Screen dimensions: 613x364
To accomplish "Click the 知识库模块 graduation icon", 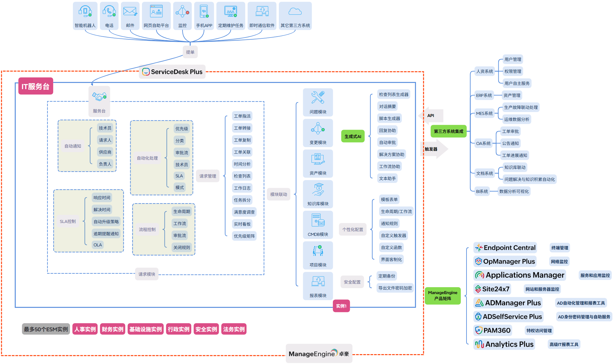I will [x=318, y=190].
